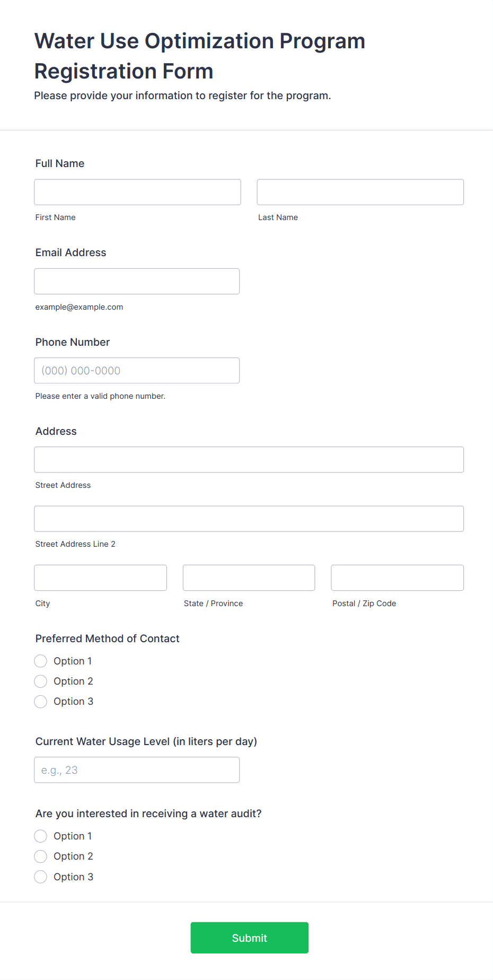The image size is (493, 980).
Task: Click the First Name input field
Action: (x=137, y=192)
